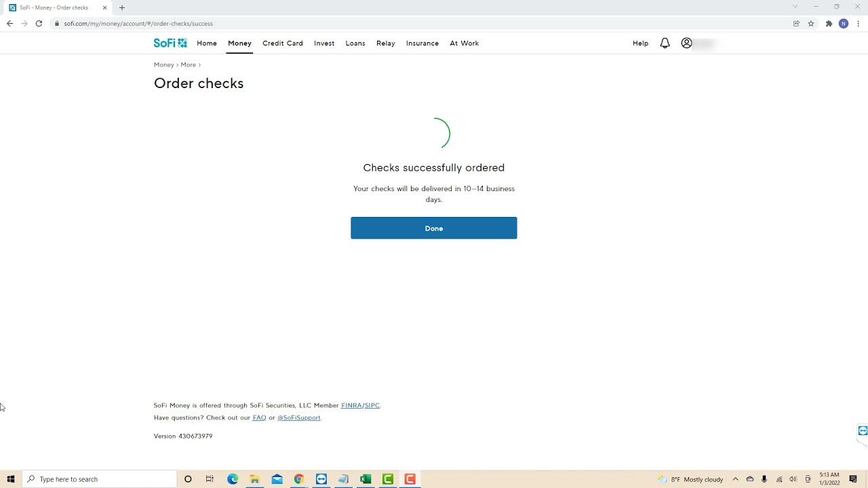Open the notifications bell

point(665,43)
